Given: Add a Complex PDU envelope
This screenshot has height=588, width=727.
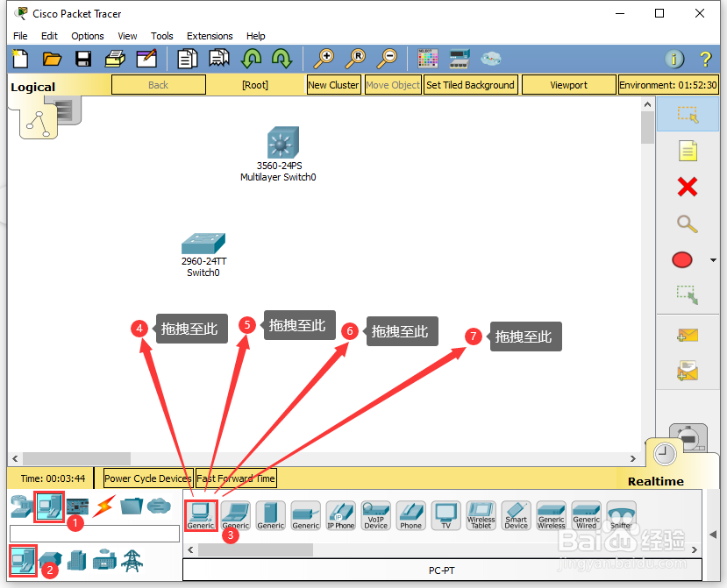Looking at the screenshot, I should tap(688, 371).
